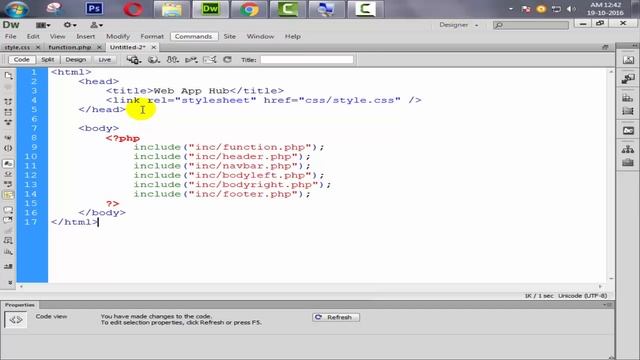Switch to the style.css document tab

(18, 47)
